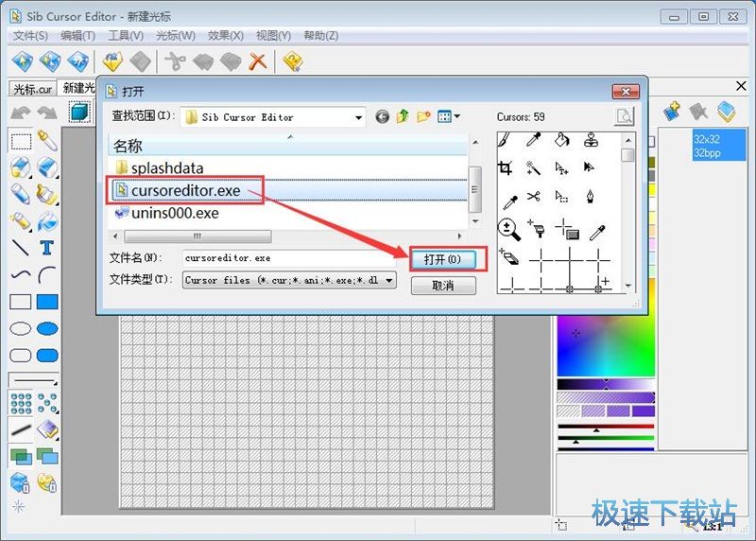The width and height of the screenshot is (756, 541).
Task: Select the color picker eyedropper tool
Action: [x=47, y=140]
